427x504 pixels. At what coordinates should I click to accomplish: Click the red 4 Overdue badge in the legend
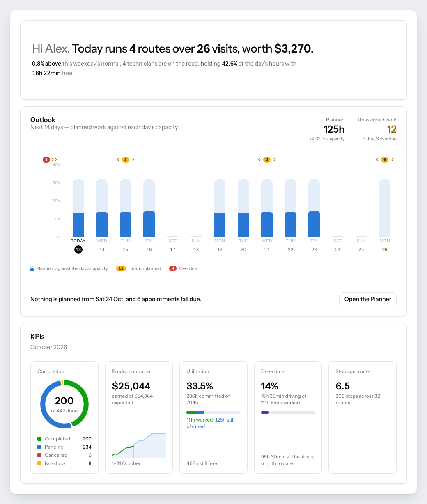pos(173,268)
